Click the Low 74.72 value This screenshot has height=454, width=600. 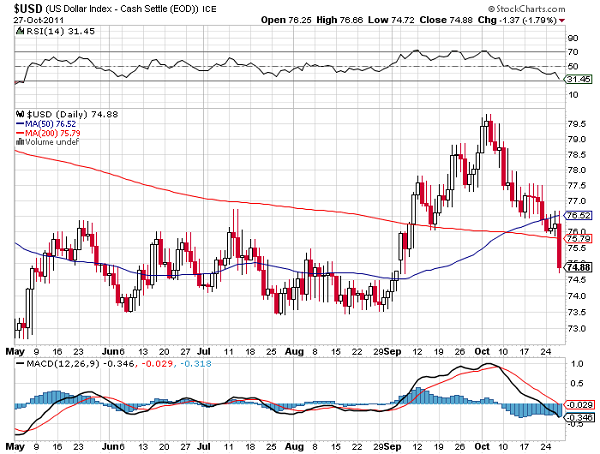coord(391,20)
